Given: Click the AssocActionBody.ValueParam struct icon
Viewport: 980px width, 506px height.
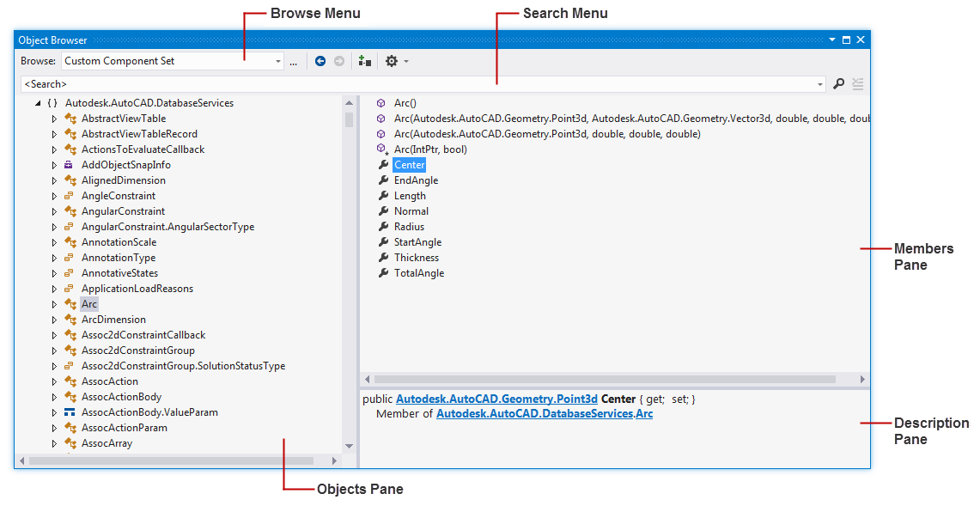Looking at the screenshot, I should (x=70, y=412).
